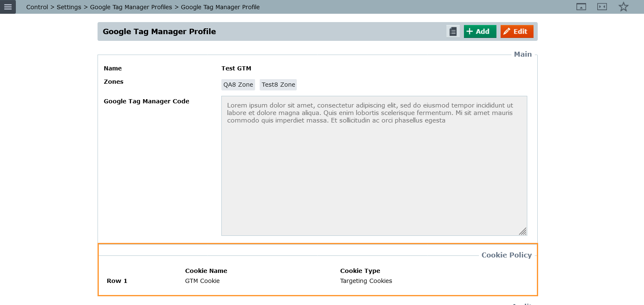Viewport: 644px width, 305px height.
Task: Open the hamburger main menu
Action: (8, 7)
